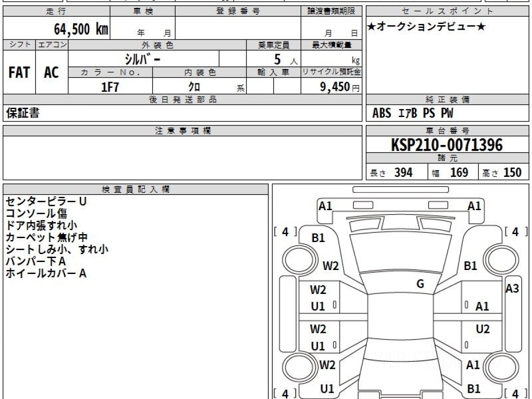Click the 保証書 text entry
This screenshot has height=399, width=532.
pyautogui.click(x=23, y=113)
